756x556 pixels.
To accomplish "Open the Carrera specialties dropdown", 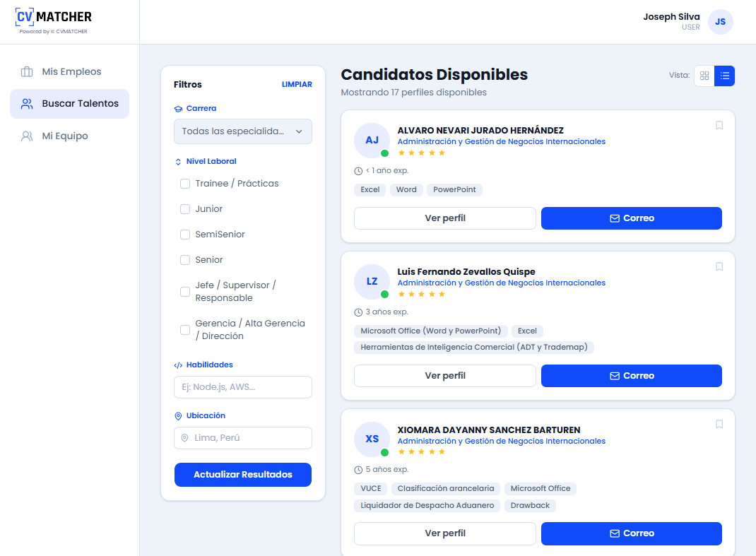I will click(x=243, y=131).
